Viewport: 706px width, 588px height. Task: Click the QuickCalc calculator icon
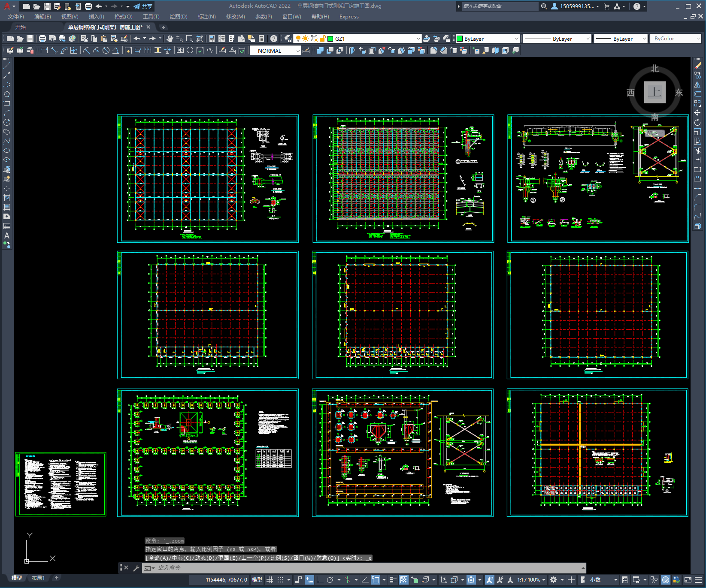(x=261, y=39)
